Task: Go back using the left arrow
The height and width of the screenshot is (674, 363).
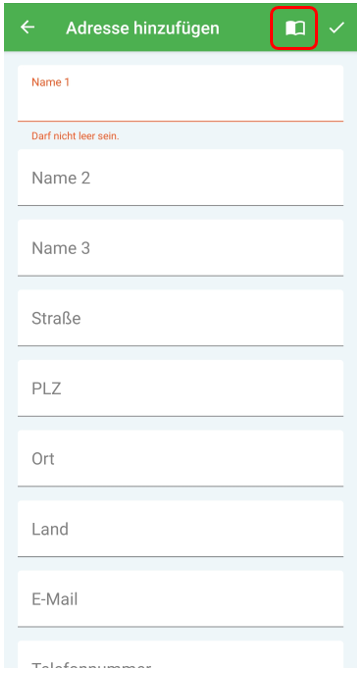Action: point(28,28)
